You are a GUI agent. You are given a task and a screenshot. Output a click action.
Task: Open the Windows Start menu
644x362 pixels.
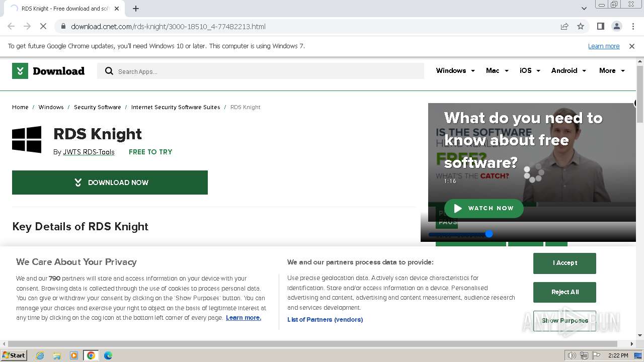tap(14, 355)
